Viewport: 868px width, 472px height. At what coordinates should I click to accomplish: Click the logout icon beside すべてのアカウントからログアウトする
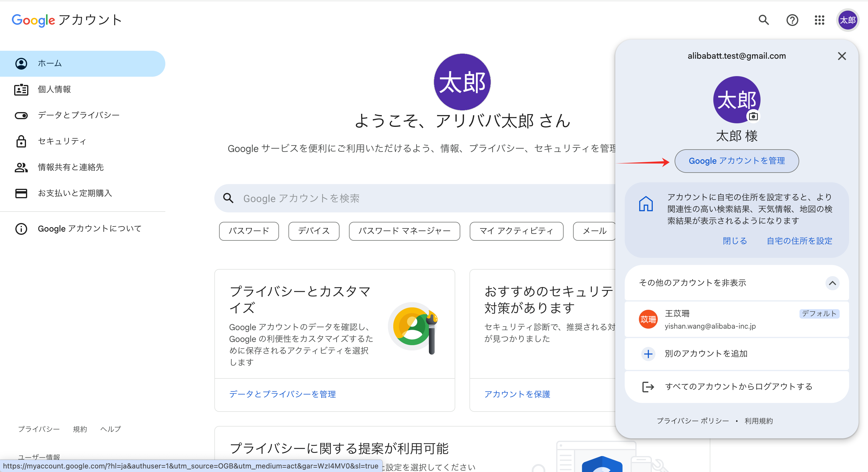tap(648, 387)
